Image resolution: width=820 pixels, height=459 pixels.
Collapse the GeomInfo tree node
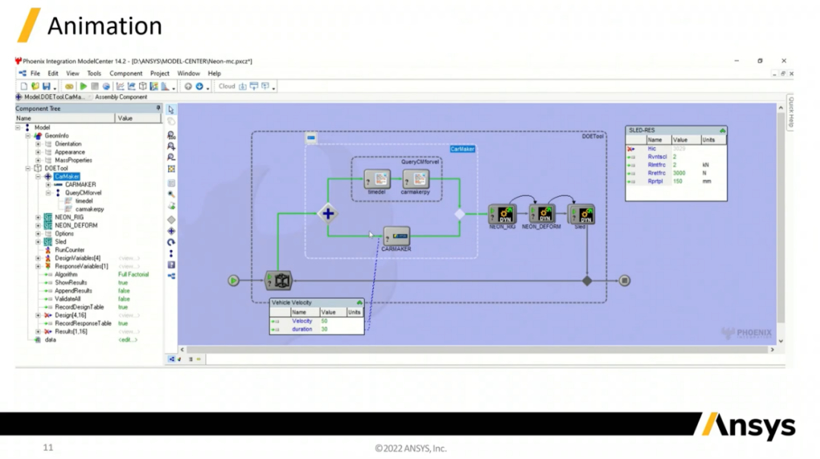click(28, 135)
